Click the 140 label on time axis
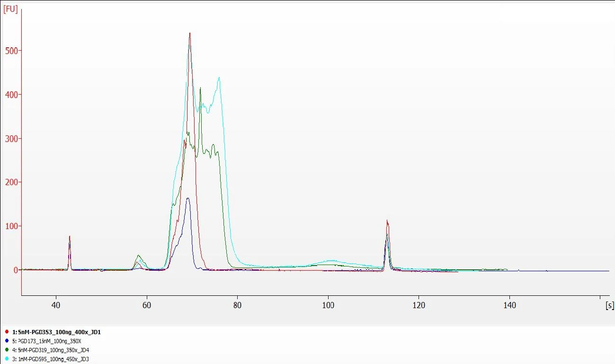 click(509, 305)
